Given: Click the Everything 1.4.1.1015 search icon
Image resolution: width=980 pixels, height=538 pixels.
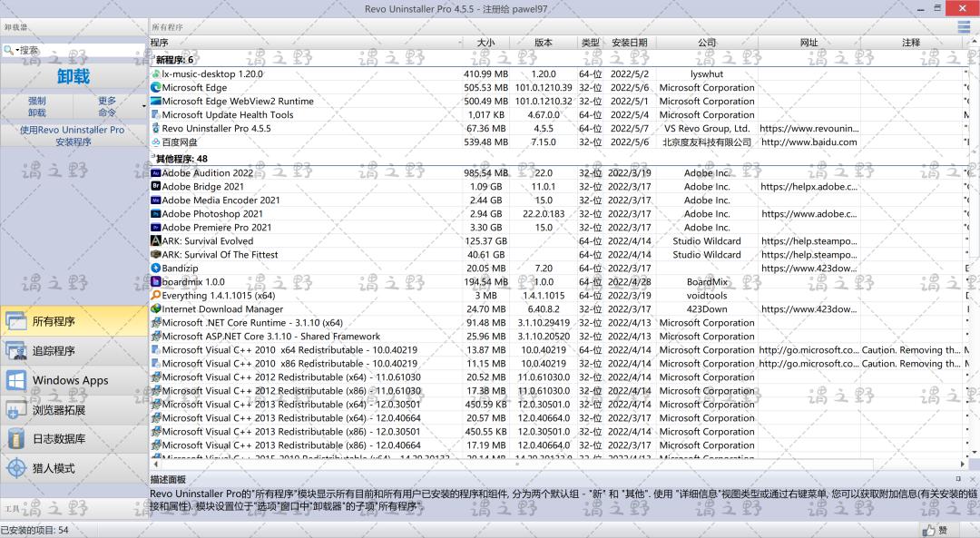Looking at the screenshot, I should coord(156,295).
